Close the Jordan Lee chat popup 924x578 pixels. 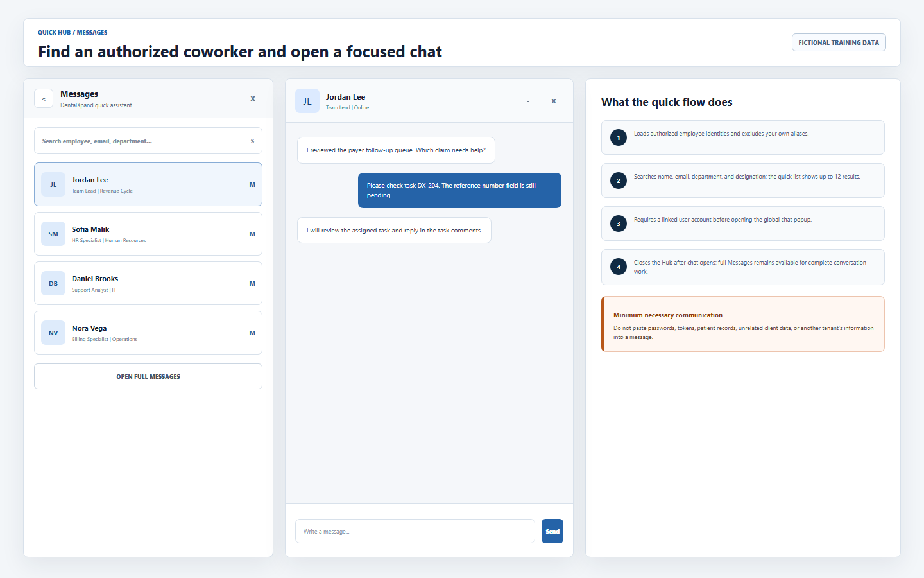(554, 101)
